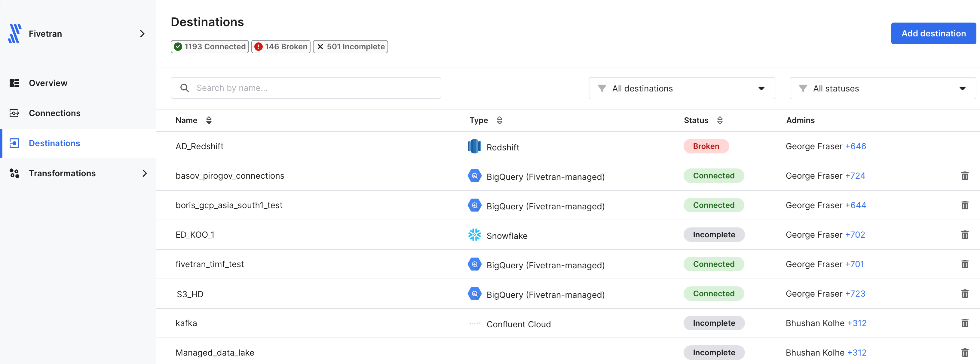Screen dimensions: 980x364
Task: Click the filter funnel icon in All statuses
Action: pos(803,88)
